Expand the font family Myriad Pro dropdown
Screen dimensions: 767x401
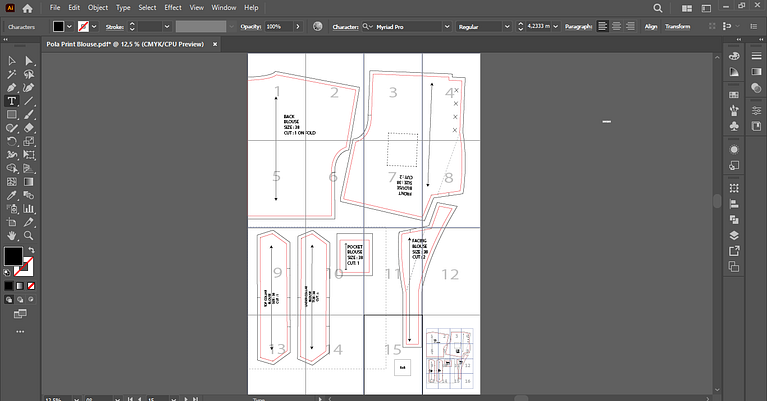click(x=447, y=26)
